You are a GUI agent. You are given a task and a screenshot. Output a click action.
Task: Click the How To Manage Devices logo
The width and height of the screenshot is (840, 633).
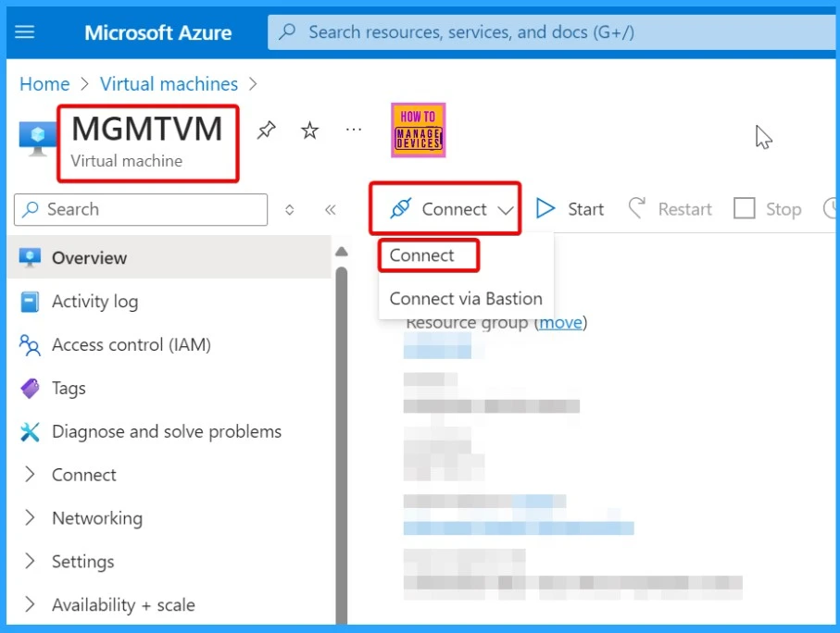[x=419, y=130]
